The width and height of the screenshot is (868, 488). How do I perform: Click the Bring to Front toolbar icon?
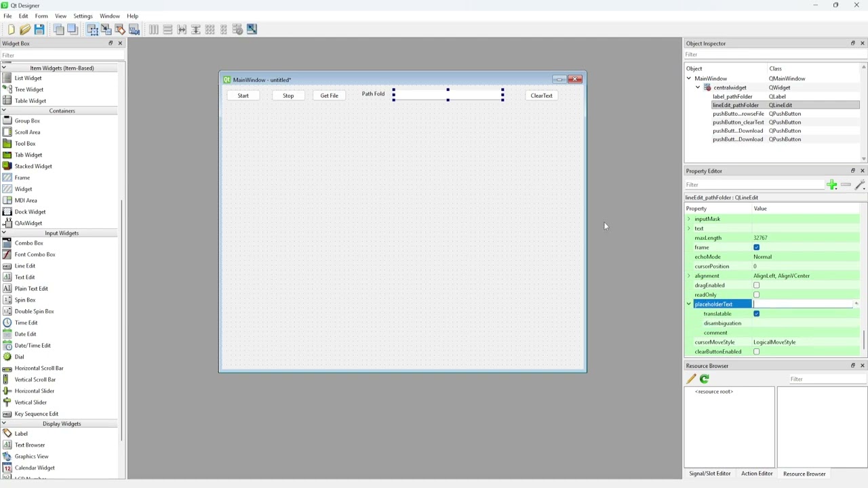point(72,29)
